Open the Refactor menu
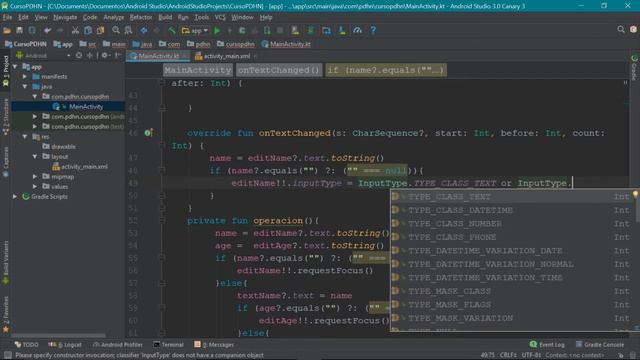Image resolution: width=640 pixels, height=360 pixels. point(140,18)
